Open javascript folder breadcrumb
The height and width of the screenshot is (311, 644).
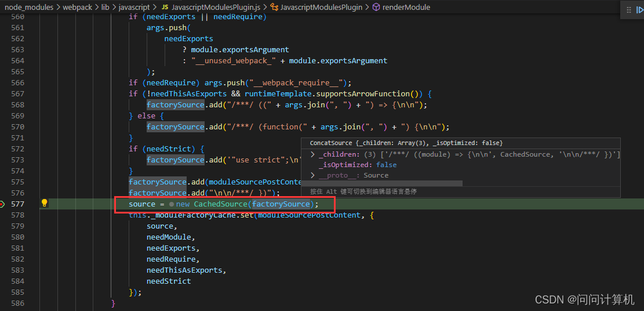134,7
